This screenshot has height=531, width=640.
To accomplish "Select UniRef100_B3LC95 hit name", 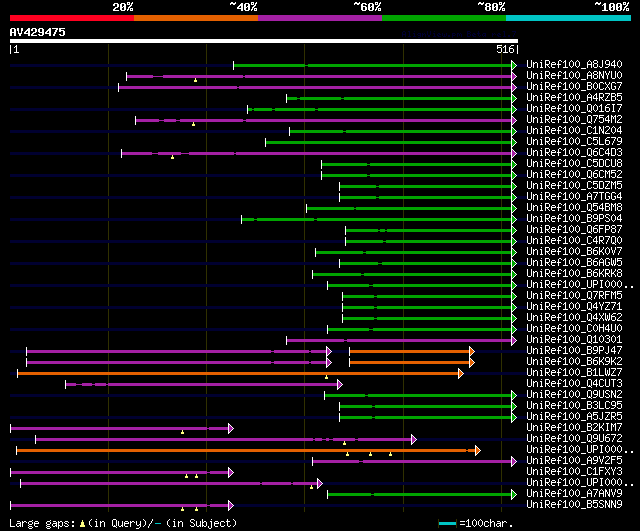I will pyautogui.click(x=574, y=406).
